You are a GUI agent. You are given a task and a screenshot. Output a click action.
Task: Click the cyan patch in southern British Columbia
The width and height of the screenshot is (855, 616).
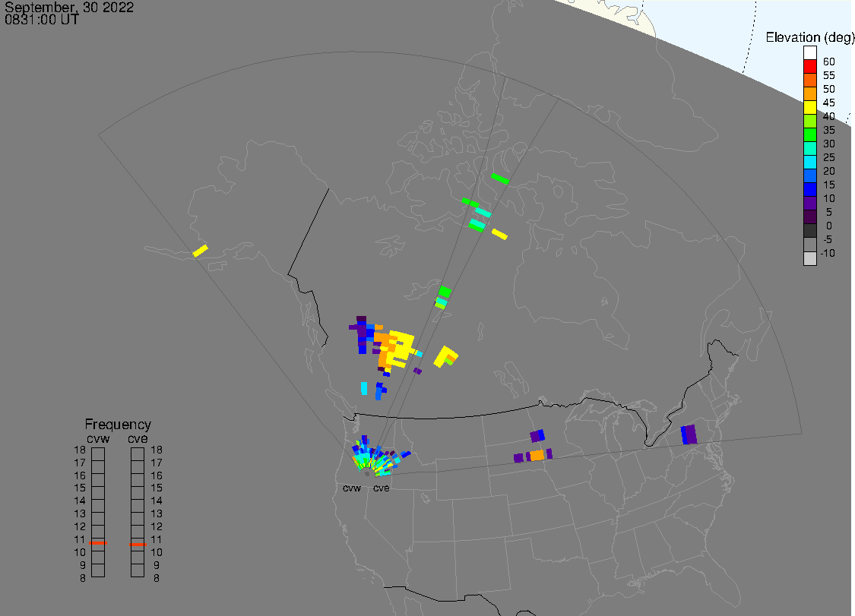click(x=364, y=388)
